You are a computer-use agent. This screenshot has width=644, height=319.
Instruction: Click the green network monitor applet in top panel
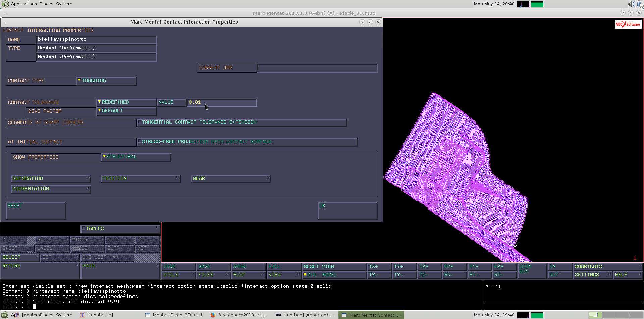[537, 4]
